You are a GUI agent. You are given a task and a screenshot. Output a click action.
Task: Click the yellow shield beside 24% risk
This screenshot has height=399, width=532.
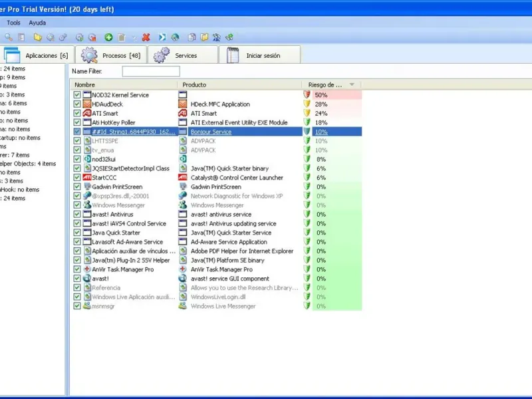point(307,113)
